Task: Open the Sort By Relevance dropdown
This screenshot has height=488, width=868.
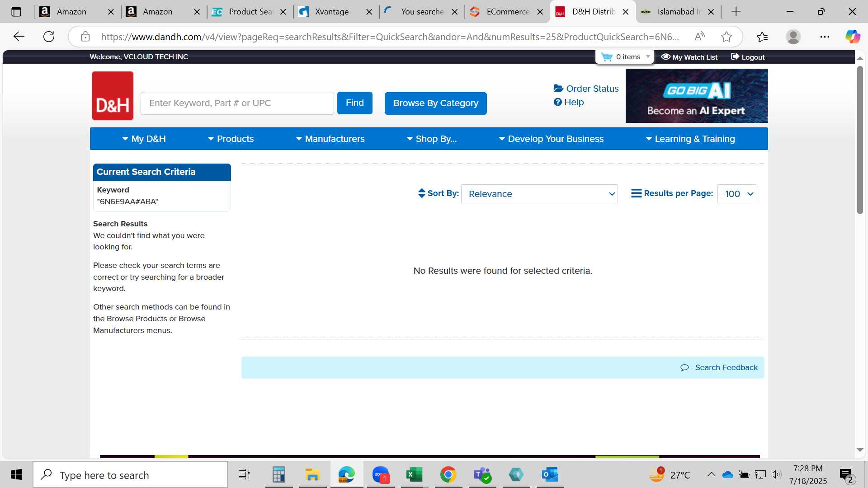Action: point(539,194)
